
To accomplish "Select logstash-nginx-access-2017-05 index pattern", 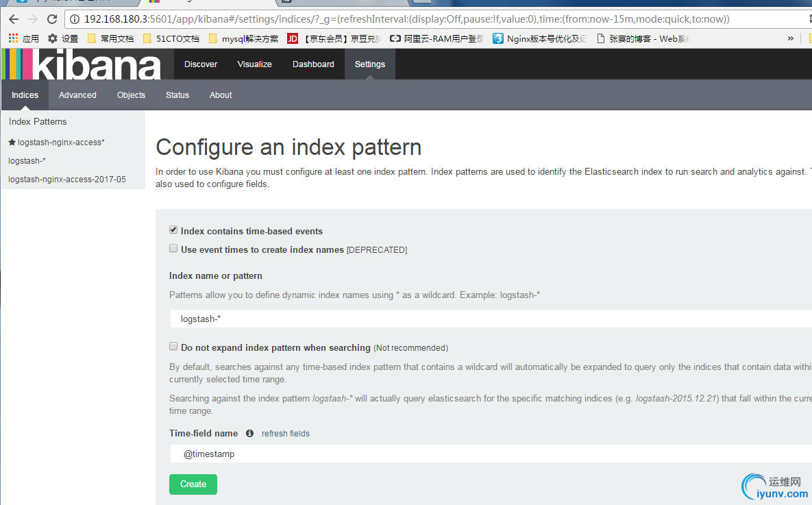I will click(x=66, y=180).
